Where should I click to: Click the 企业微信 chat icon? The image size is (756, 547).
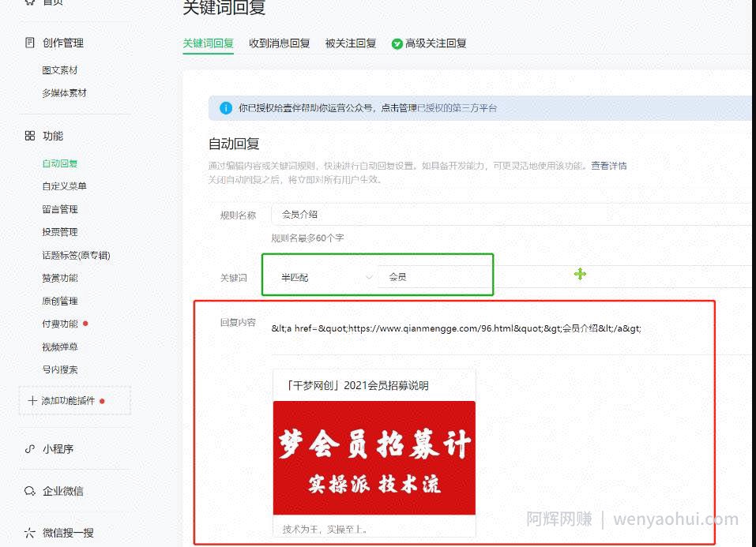[x=30, y=491]
